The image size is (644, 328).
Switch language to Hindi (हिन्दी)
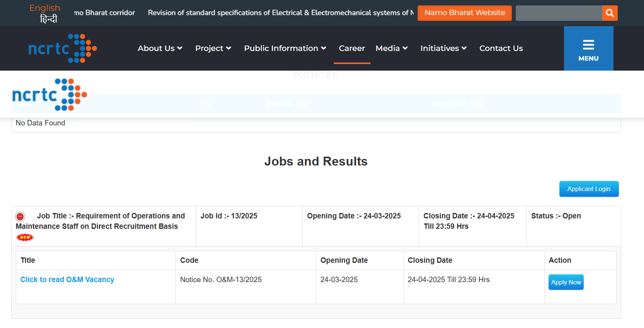pos(48,19)
